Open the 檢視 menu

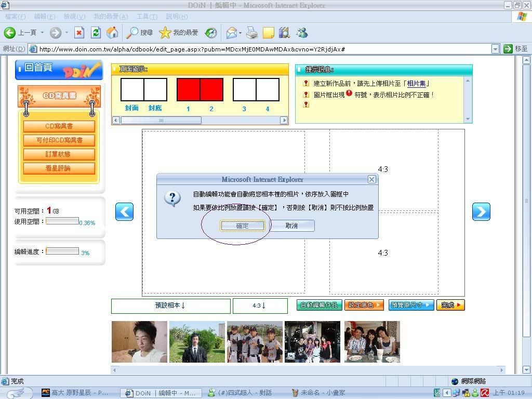tap(74, 17)
